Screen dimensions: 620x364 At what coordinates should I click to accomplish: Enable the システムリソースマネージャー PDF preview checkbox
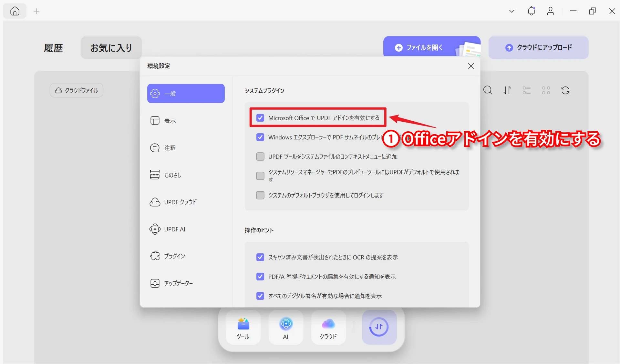[x=260, y=176]
